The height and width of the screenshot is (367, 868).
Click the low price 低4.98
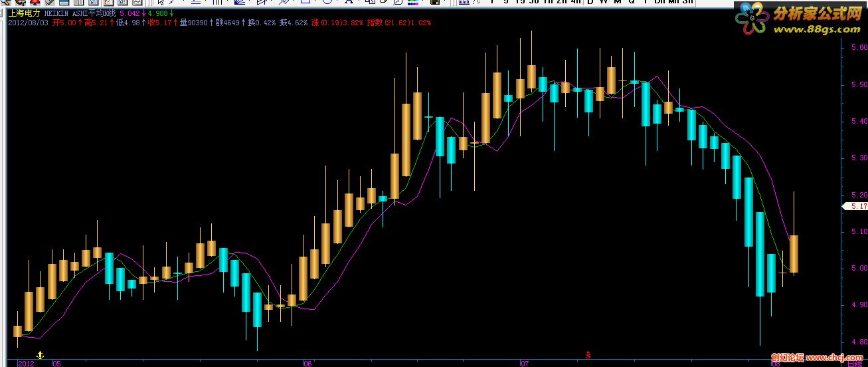(127, 23)
